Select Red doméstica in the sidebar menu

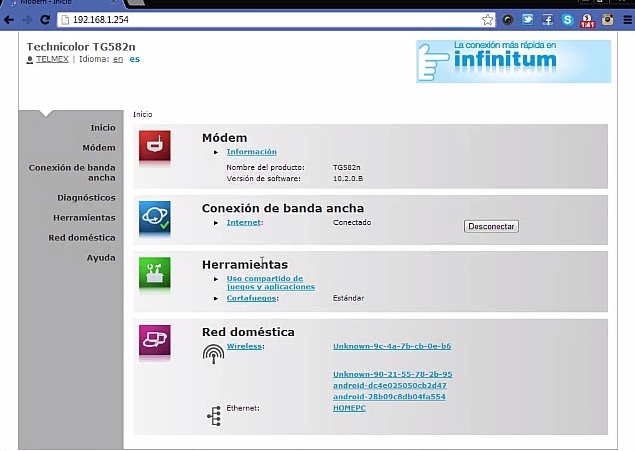82,237
